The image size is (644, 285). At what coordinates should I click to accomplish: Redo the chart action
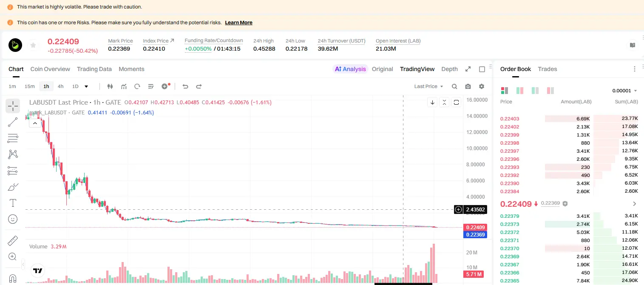(199, 86)
